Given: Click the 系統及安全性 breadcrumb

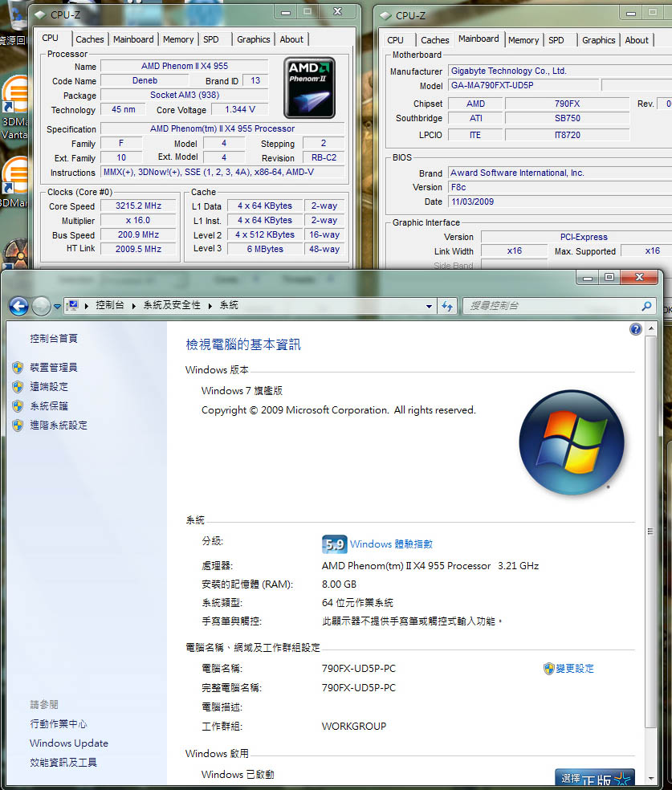Looking at the screenshot, I should point(172,305).
